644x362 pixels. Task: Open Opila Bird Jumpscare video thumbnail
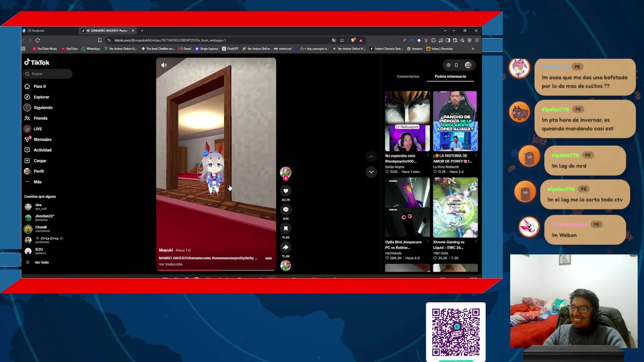coord(407,208)
